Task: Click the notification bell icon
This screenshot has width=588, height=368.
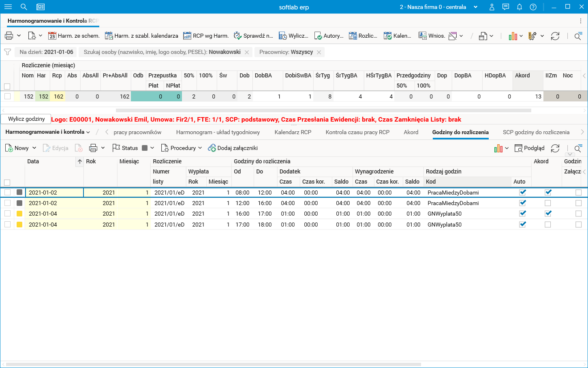Action: 520,7
